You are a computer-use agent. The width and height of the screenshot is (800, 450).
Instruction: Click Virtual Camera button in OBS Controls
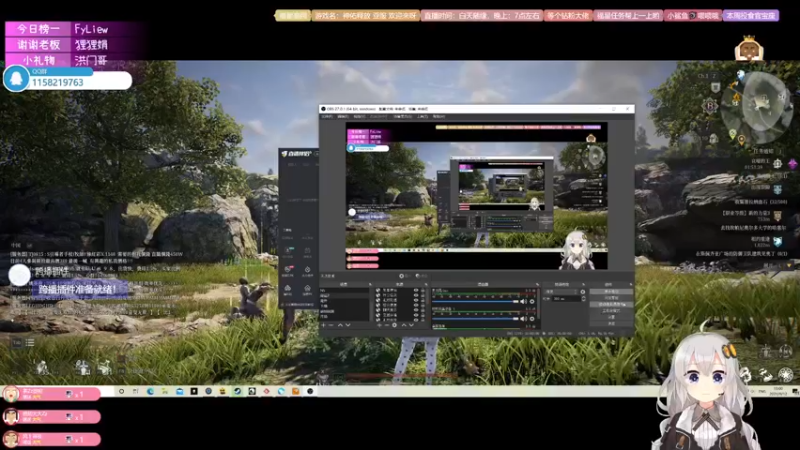(609, 304)
